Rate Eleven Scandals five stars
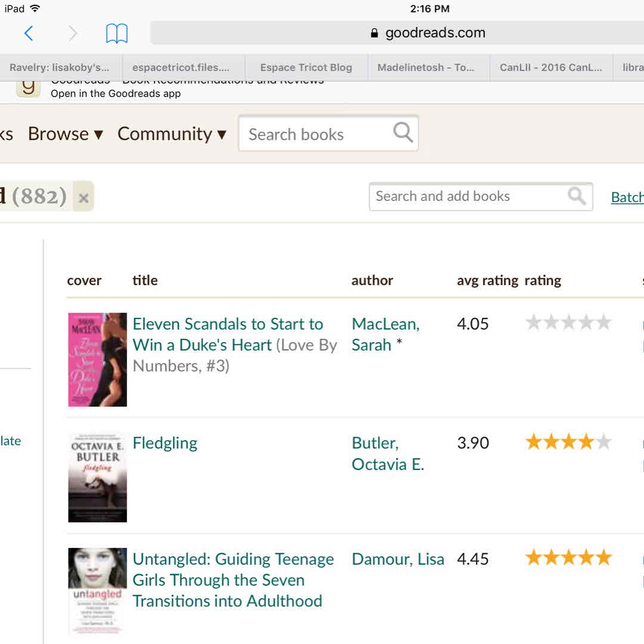The height and width of the screenshot is (644, 644). point(604,323)
